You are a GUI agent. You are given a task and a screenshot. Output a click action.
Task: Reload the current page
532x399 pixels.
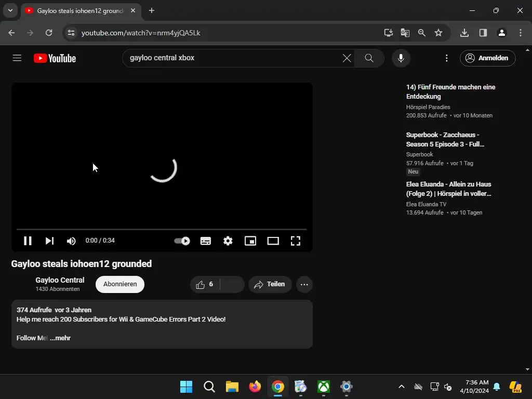[x=49, y=33]
